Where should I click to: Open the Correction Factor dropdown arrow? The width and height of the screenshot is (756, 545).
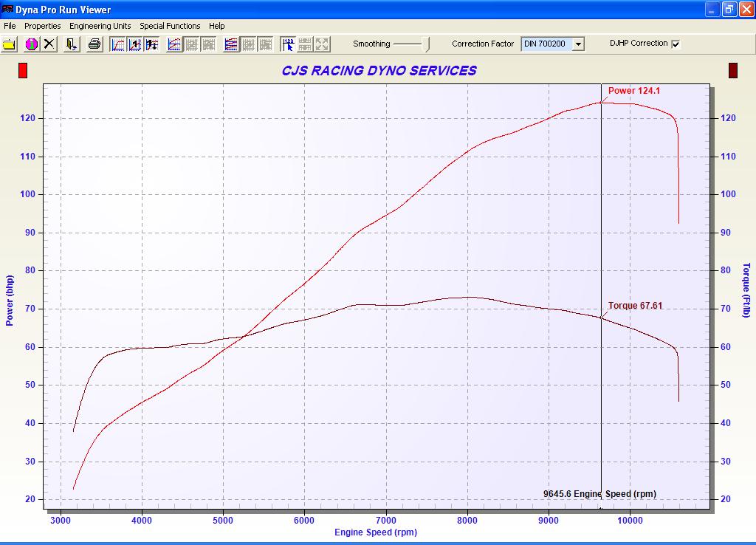point(578,44)
